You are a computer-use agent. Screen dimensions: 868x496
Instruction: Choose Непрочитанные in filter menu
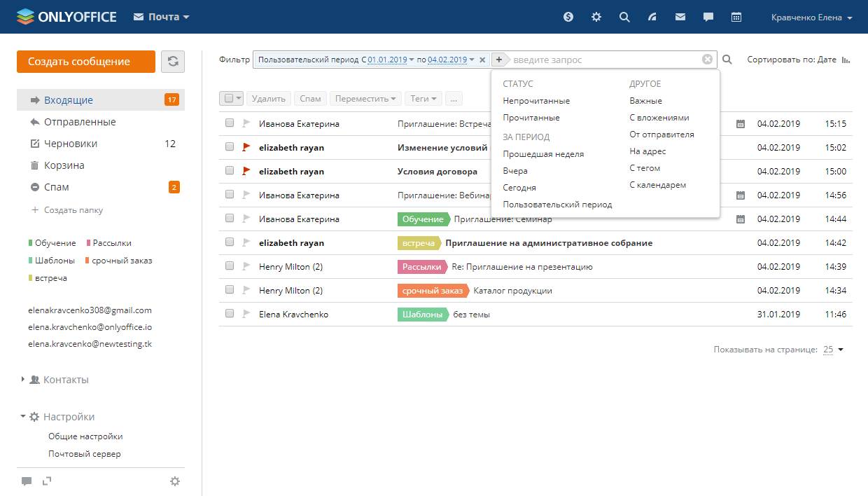click(x=536, y=101)
